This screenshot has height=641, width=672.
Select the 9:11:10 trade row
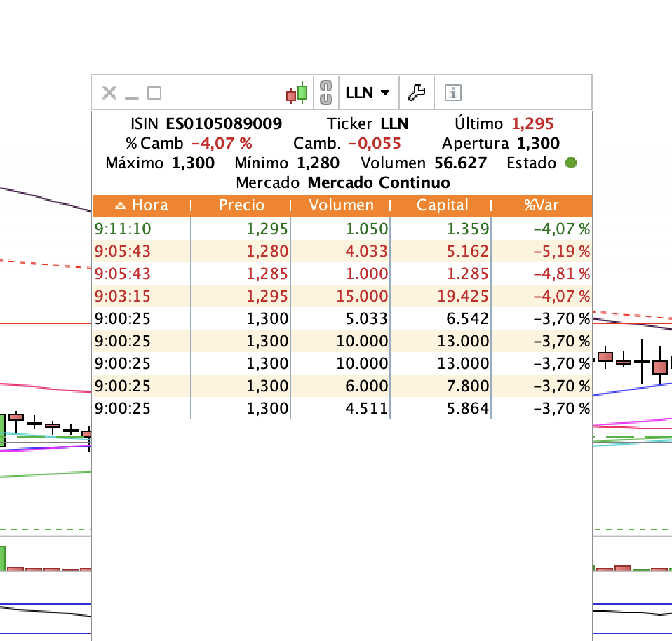click(x=342, y=229)
